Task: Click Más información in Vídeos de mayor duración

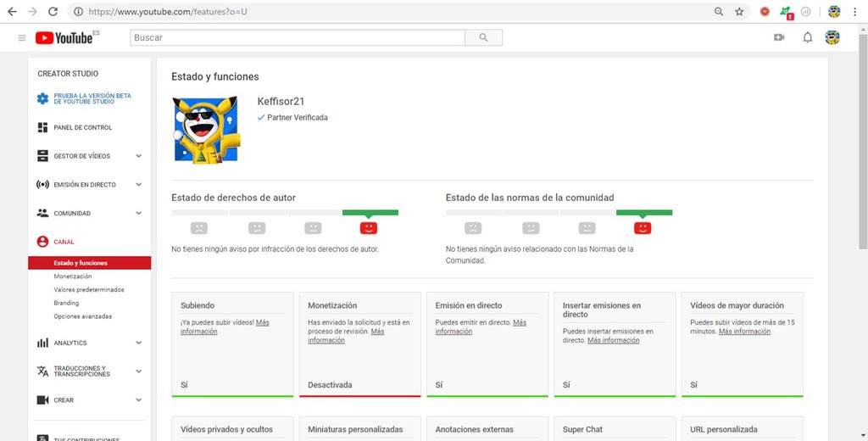Action: point(744,332)
